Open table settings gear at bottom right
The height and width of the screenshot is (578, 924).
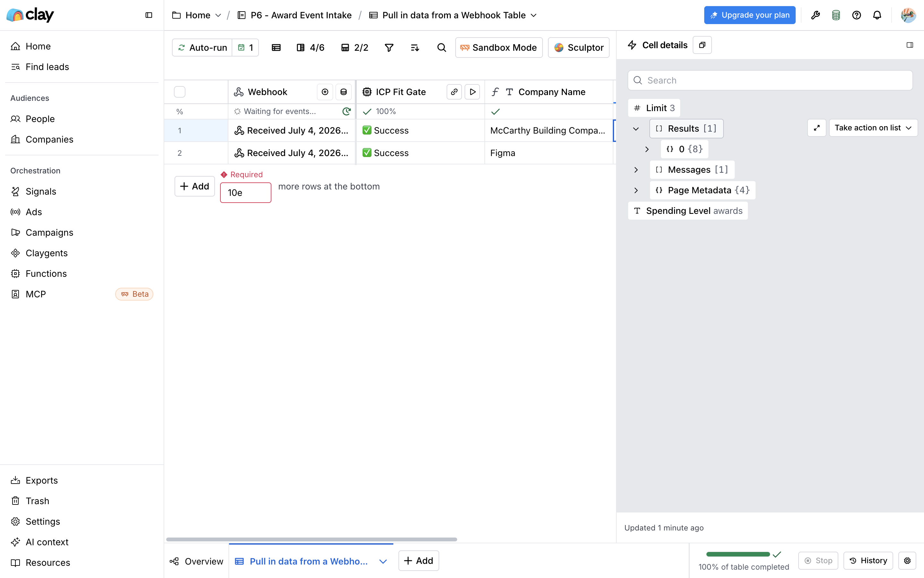[x=907, y=560]
